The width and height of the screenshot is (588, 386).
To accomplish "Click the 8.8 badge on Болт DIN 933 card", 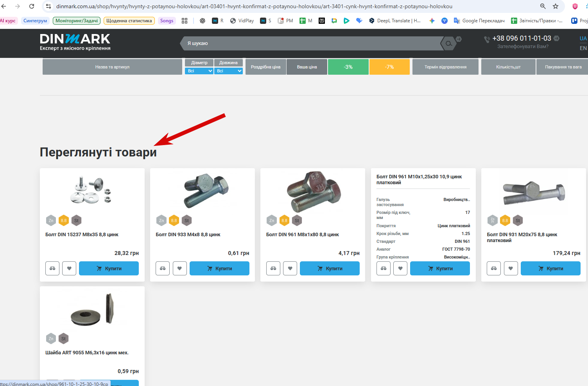I will coord(174,221).
